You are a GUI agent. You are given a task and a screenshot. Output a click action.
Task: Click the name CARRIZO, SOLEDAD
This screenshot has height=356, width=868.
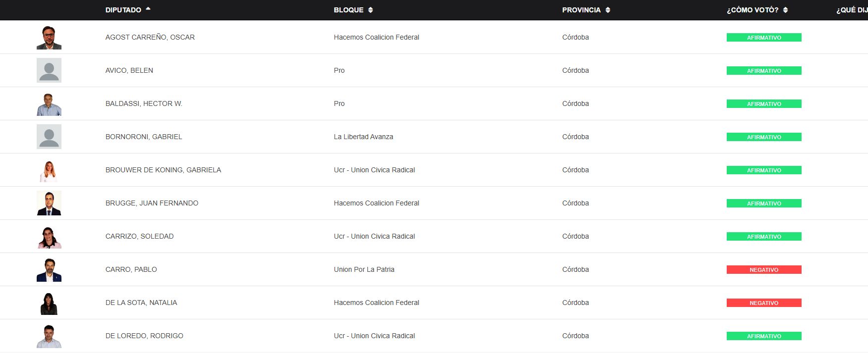(139, 236)
